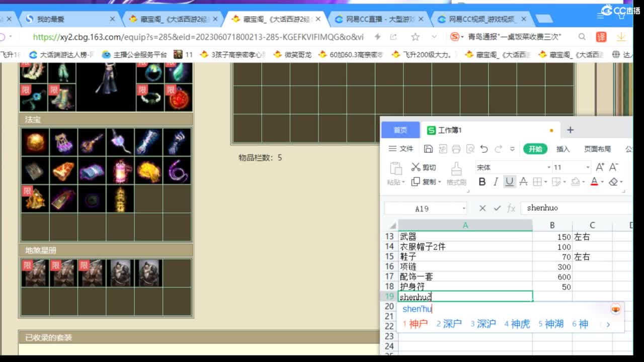This screenshot has height=362, width=644.
Task: Click the lightning speed-mode icon in address bar
Action: (377, 37)
